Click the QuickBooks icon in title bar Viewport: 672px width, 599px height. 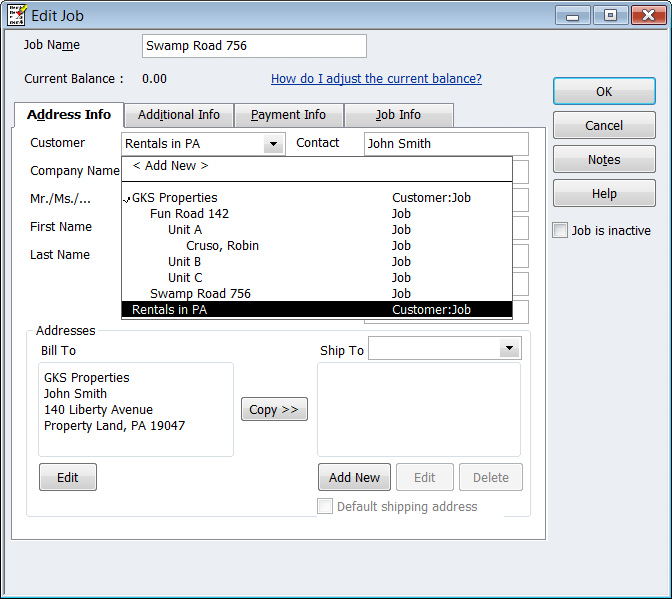17,14
